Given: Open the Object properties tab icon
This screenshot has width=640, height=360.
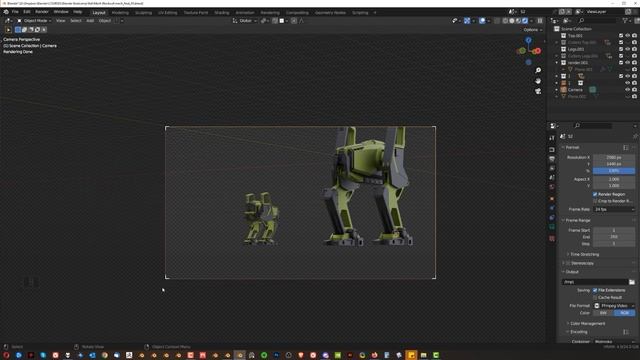Looking at the screenshot, I should point(552,199).
